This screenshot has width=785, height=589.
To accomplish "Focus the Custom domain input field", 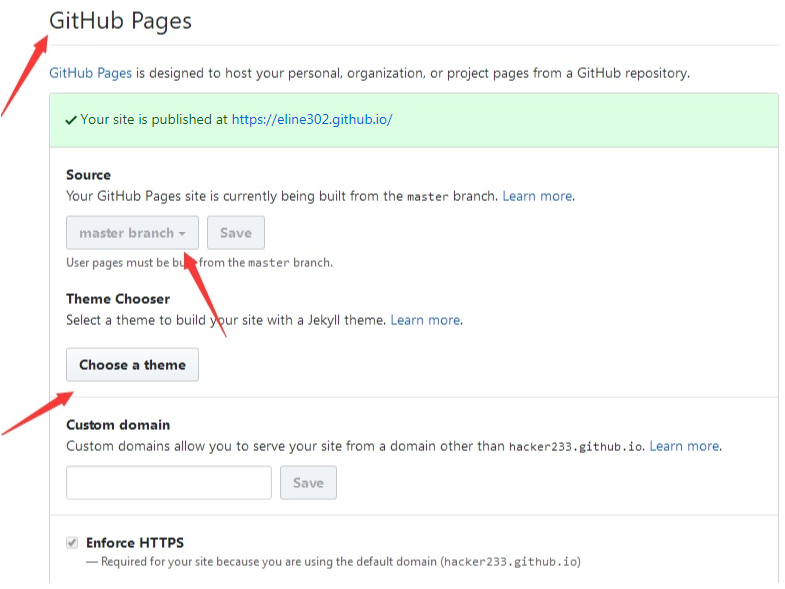I will (x=169, y=483).
